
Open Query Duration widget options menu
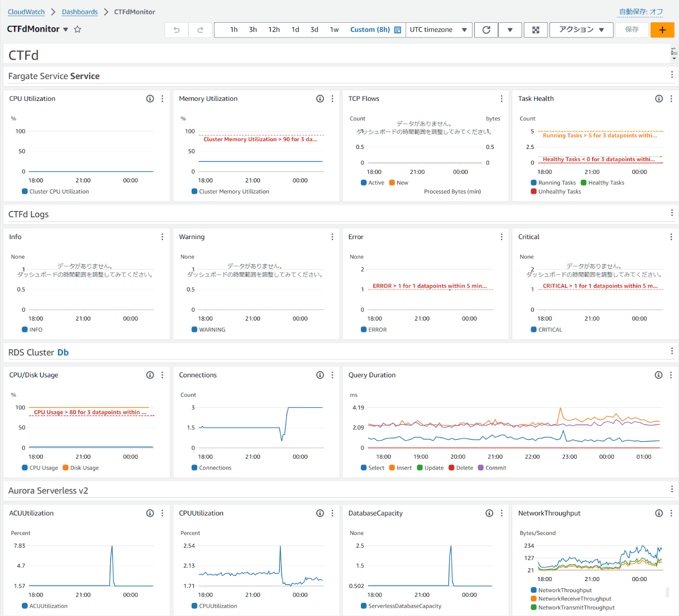pos(671,375)
